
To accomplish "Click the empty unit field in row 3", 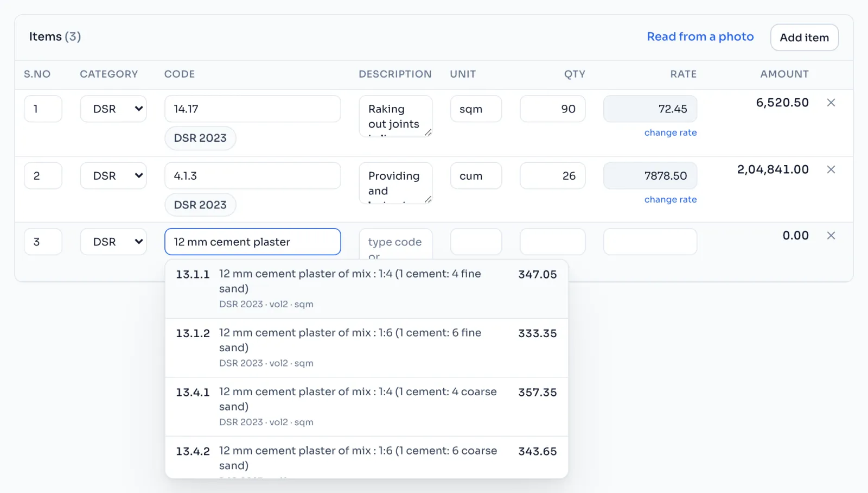I will 476,242.
